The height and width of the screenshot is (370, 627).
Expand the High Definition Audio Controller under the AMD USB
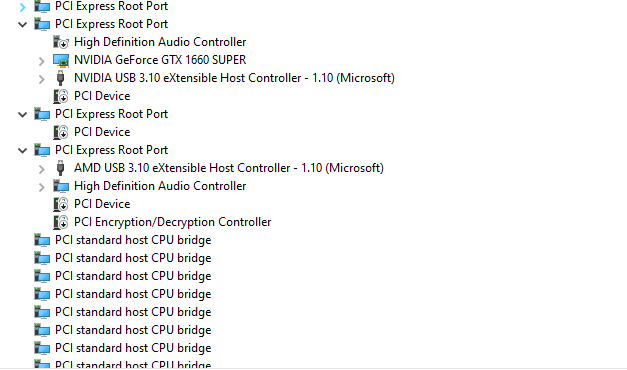42,187
